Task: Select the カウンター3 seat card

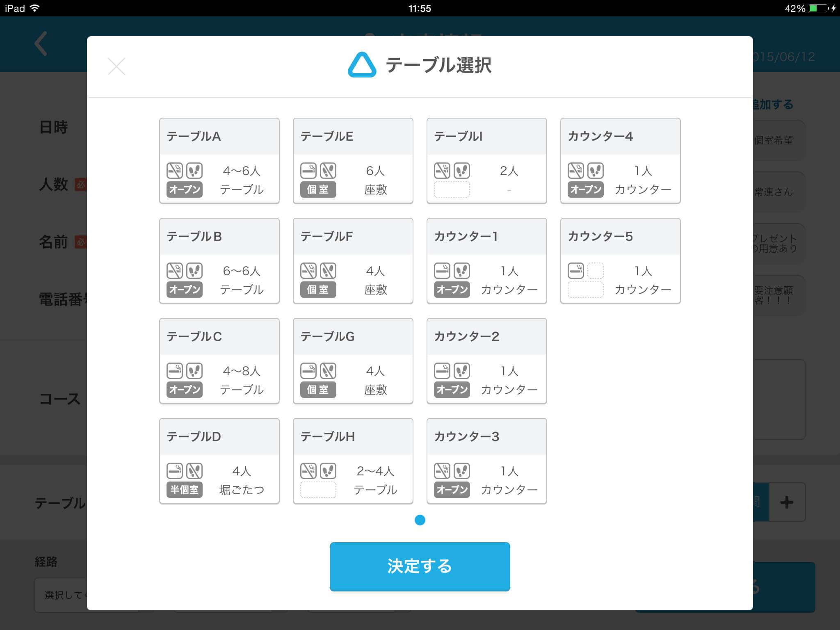Action: coord(487,461)
